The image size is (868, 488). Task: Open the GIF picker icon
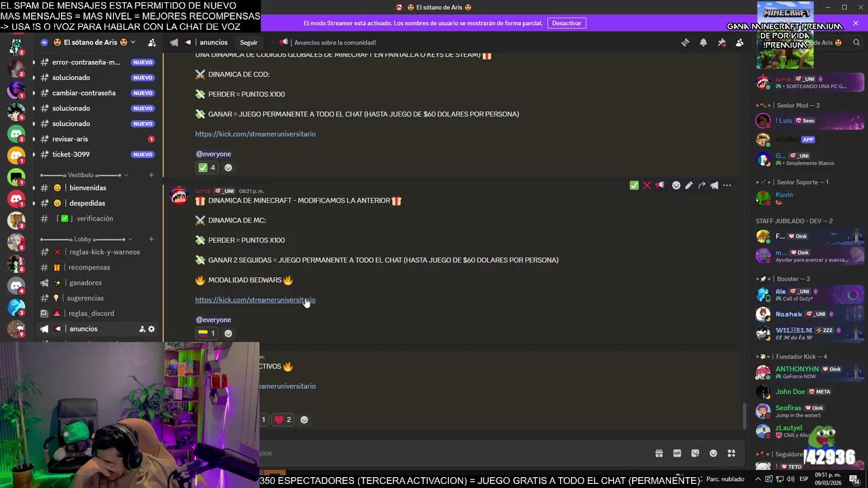(677, 453)
